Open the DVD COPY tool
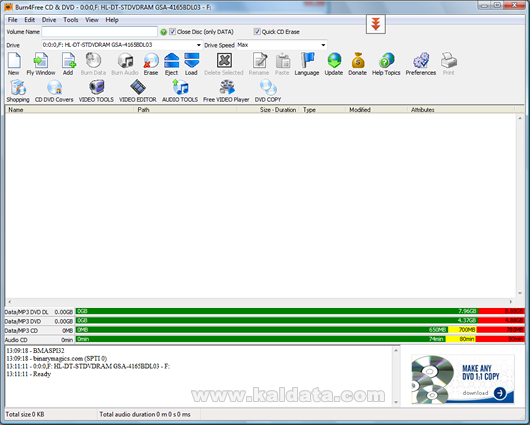 pos(268,91)
